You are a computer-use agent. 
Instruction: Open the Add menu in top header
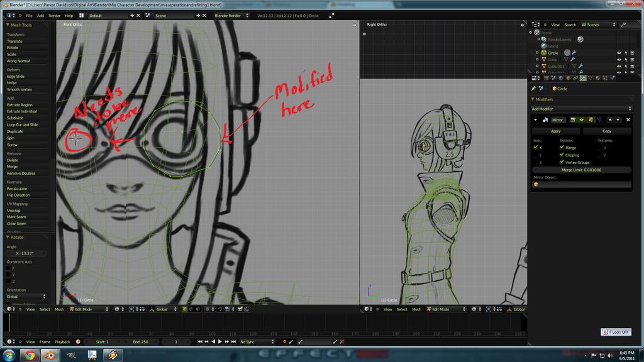pyautogui.click(x=40, y=16)
